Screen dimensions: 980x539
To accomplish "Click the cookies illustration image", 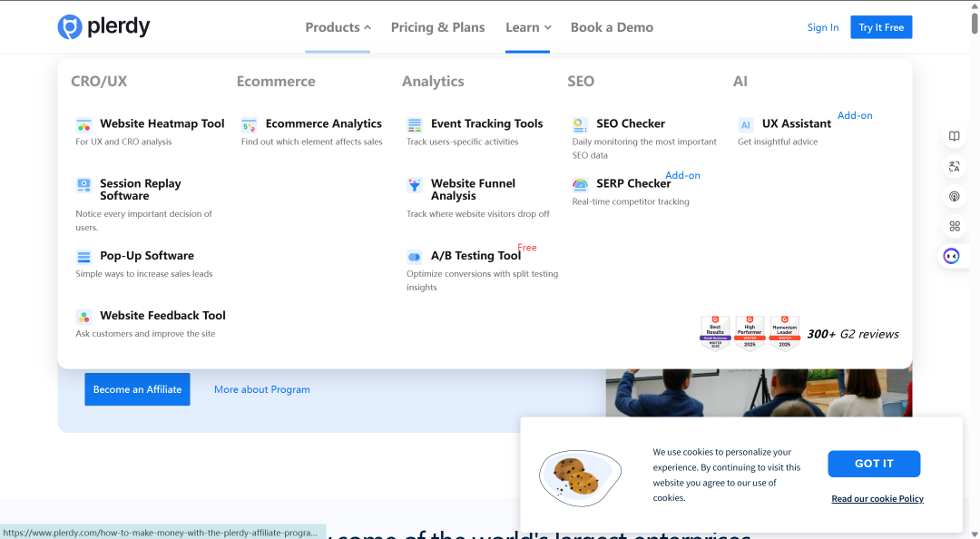I will pyautogui.click(x=580, y=477).
